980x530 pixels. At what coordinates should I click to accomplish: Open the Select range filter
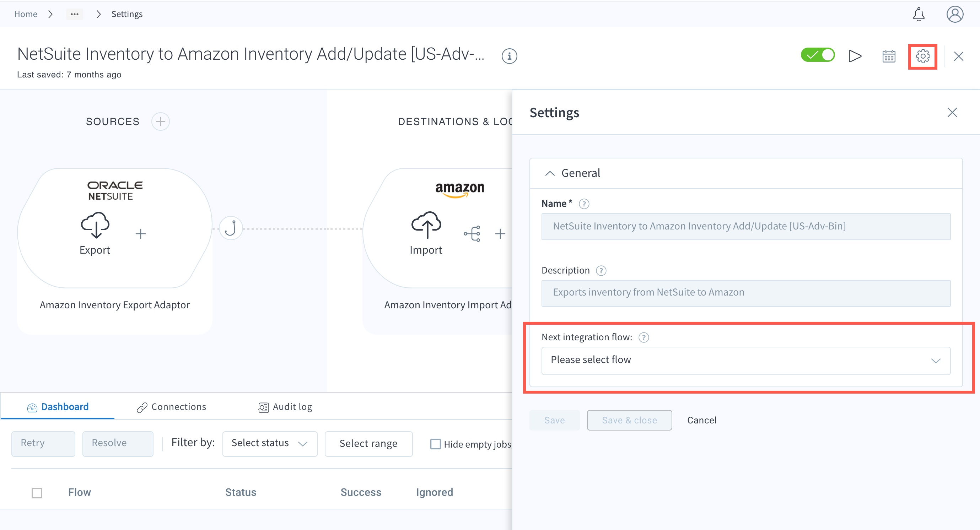[x=368, y=444]
